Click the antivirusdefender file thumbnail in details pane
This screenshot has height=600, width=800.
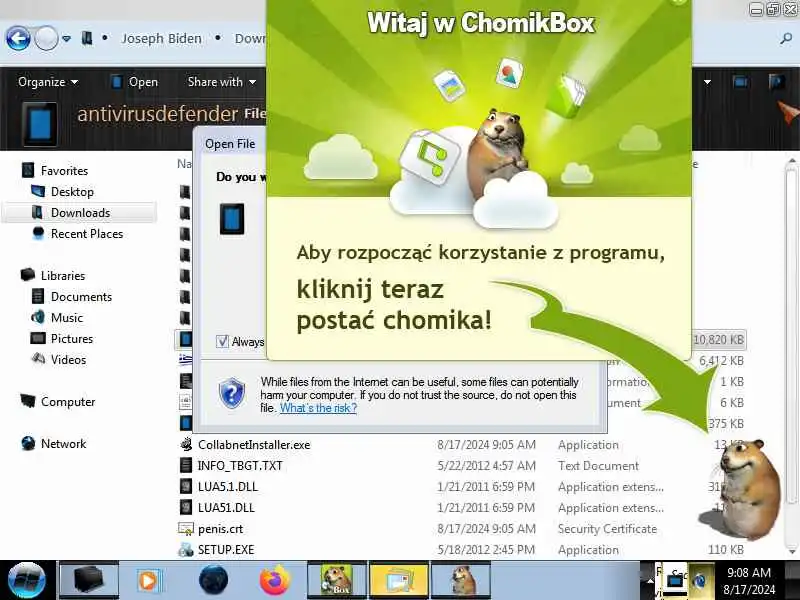pyautogui.click(x=40, y=124)
